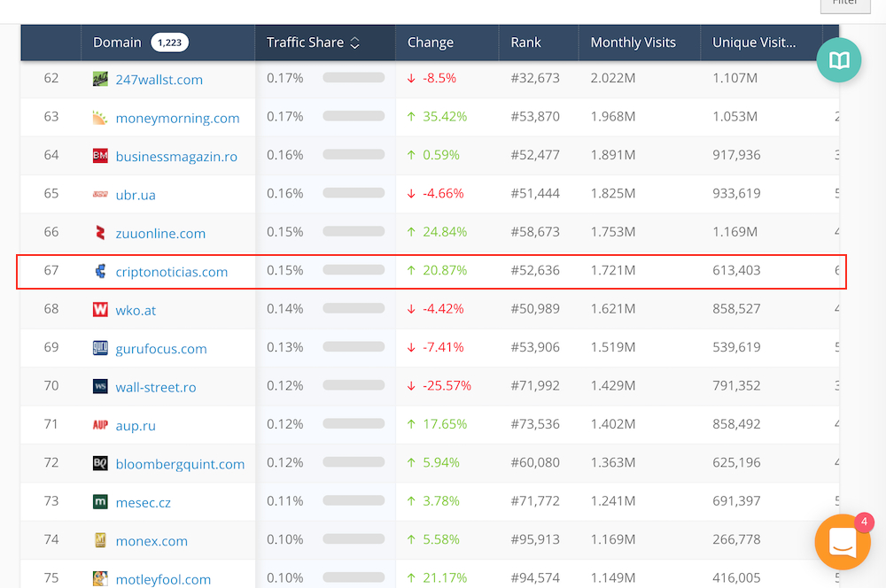Click rank value #73,536
The height and width of the screenshot is (588, 886).
535,423
